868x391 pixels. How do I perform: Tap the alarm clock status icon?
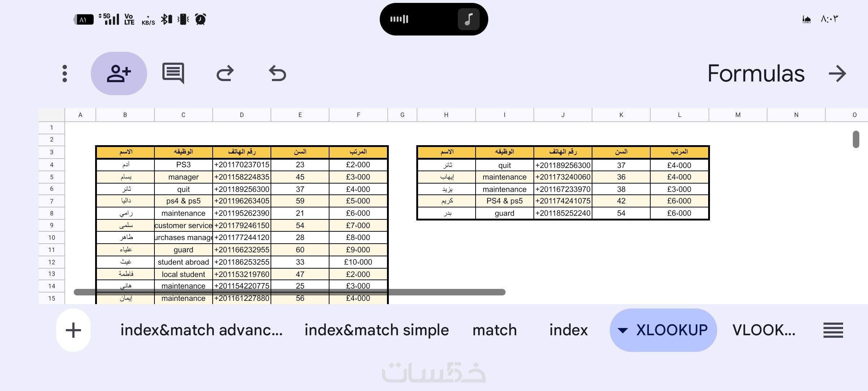tap(200, 19)
